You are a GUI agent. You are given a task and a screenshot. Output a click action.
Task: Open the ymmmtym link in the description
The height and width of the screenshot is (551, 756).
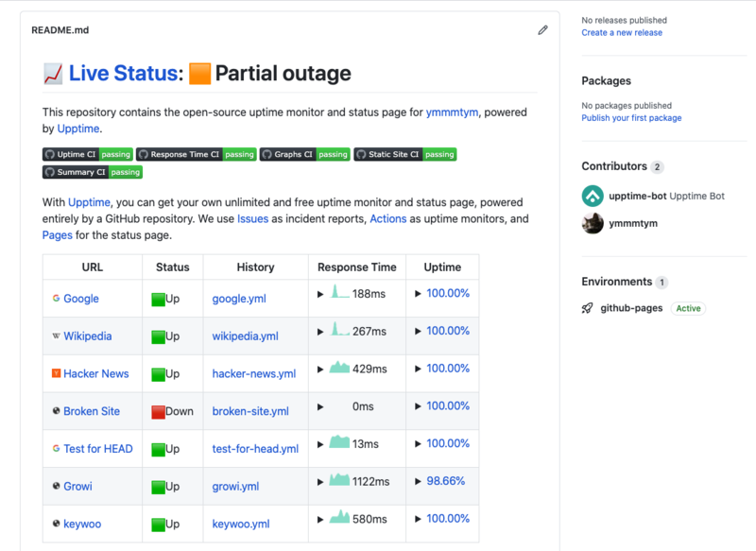point(452,112)
